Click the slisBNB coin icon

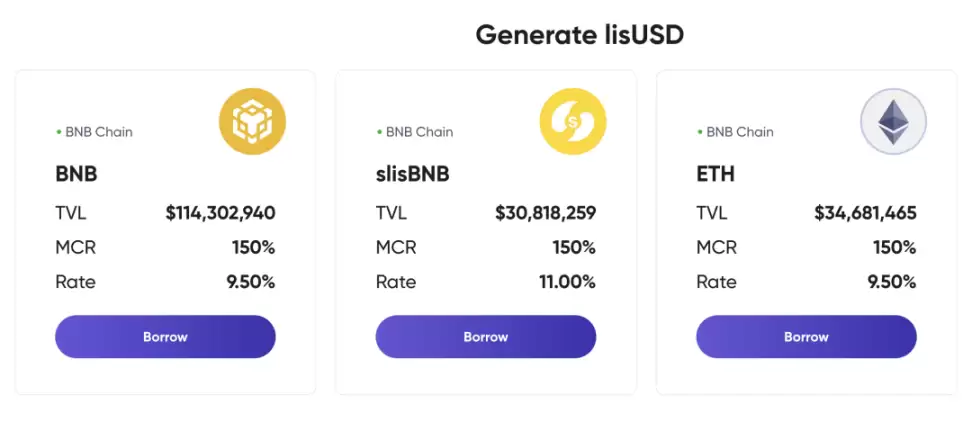tap(573, 122)
